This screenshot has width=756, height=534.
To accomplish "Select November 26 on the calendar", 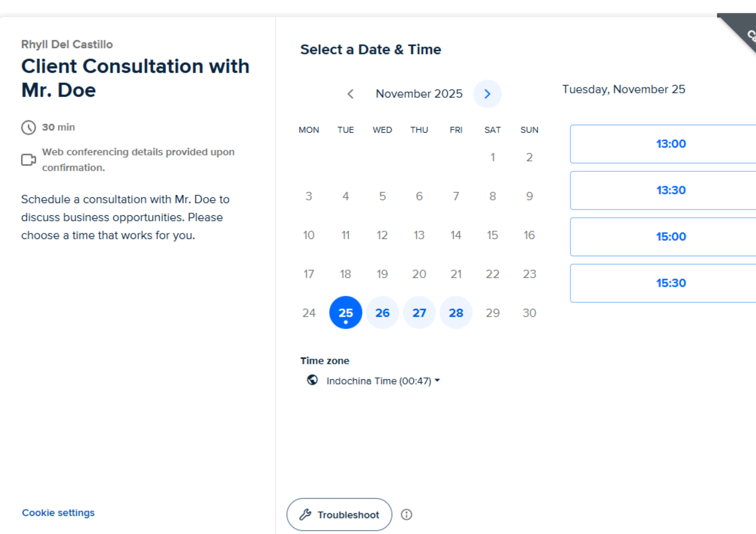I will tap(382, 313).
